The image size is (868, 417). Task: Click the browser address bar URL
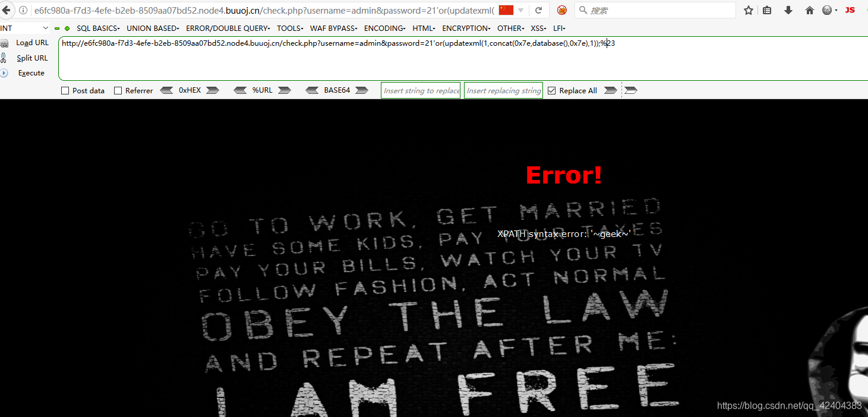(x=264, y=10)
